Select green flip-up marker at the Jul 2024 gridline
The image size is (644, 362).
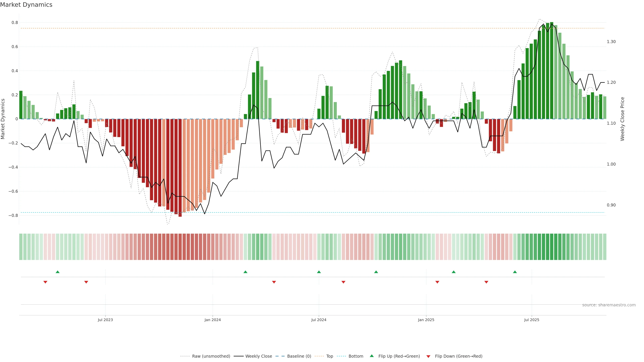(x=319, y=272)
